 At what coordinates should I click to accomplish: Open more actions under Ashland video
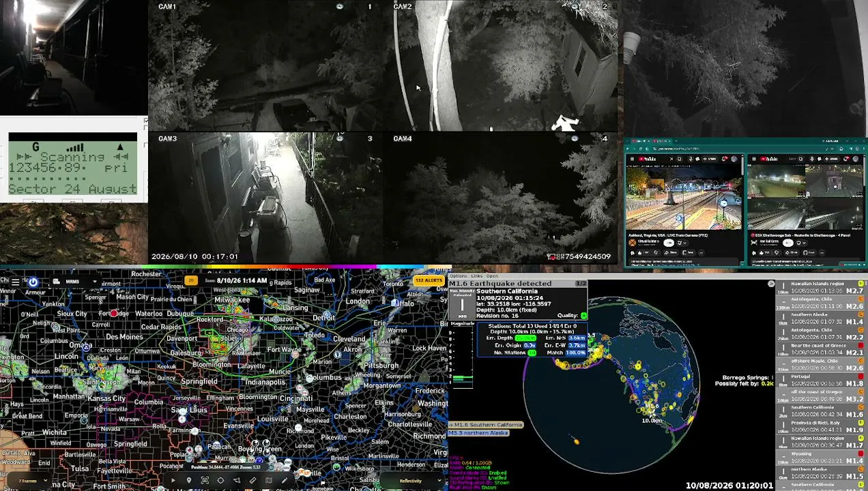pos(701,252)
